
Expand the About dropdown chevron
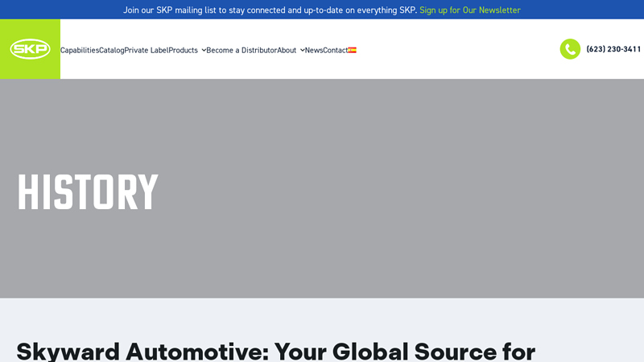point(302,50)
